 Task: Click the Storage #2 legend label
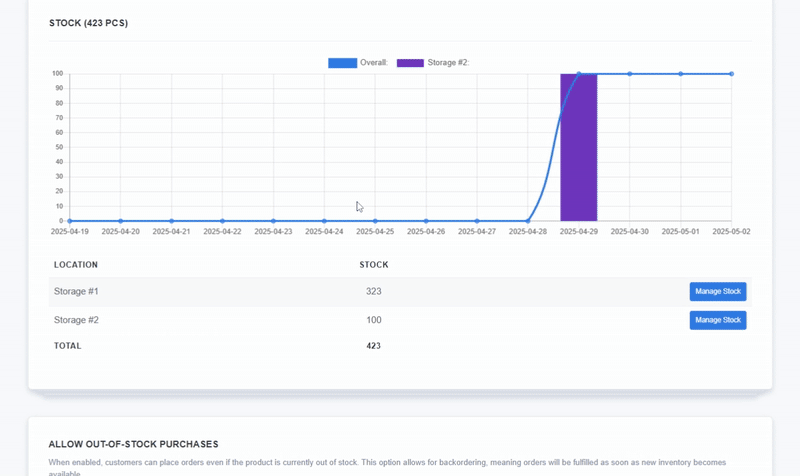pyautogui.click(x=448, y=63)
